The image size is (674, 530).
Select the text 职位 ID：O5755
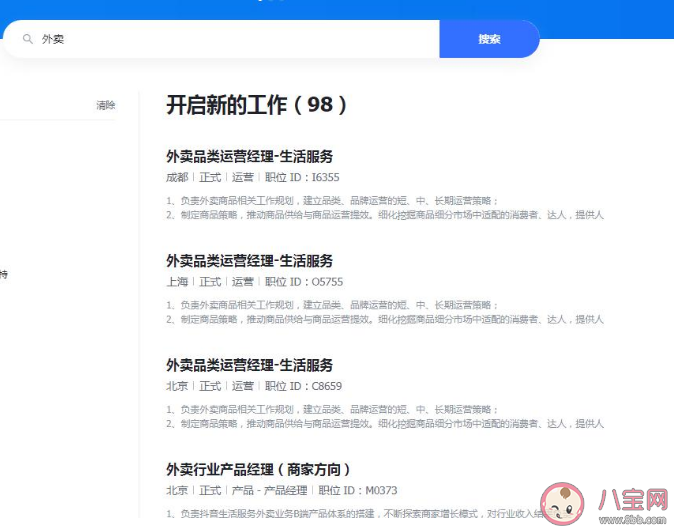(x=304, y=282)
